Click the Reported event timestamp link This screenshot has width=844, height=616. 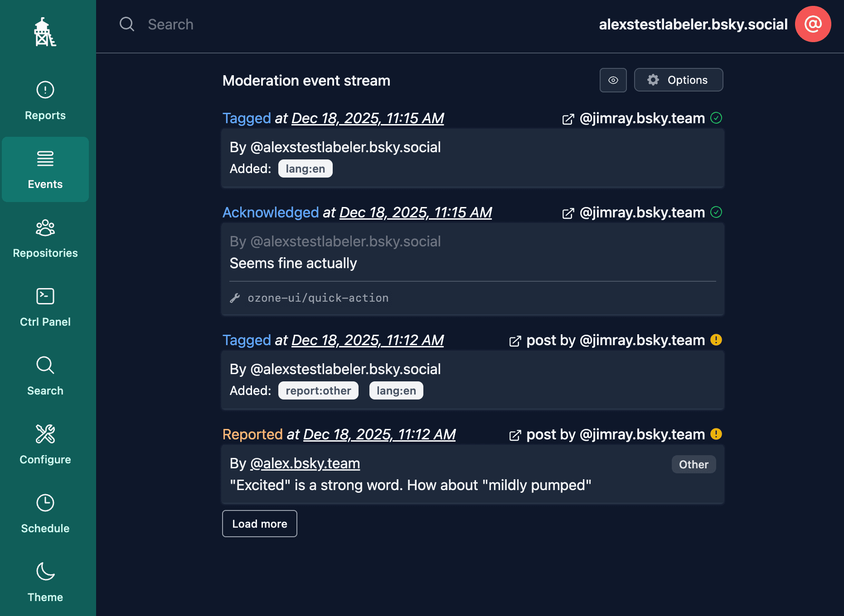coord(379,434)
